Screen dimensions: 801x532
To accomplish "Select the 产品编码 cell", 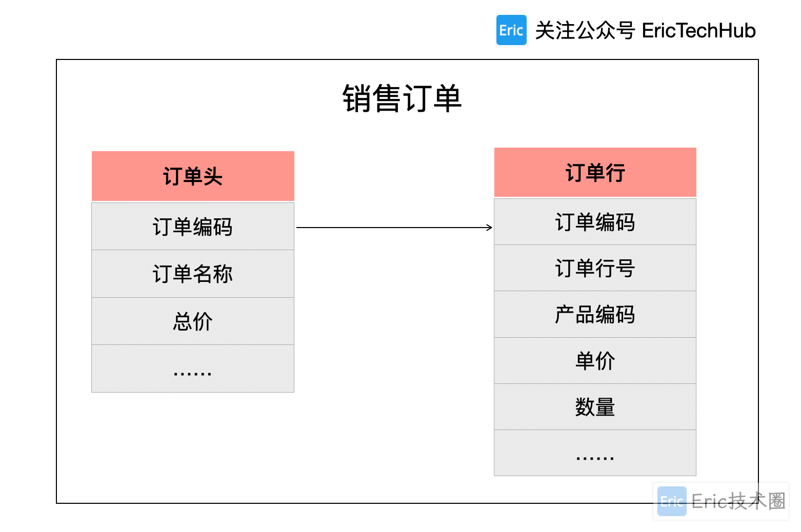I will tap(595, 314).
